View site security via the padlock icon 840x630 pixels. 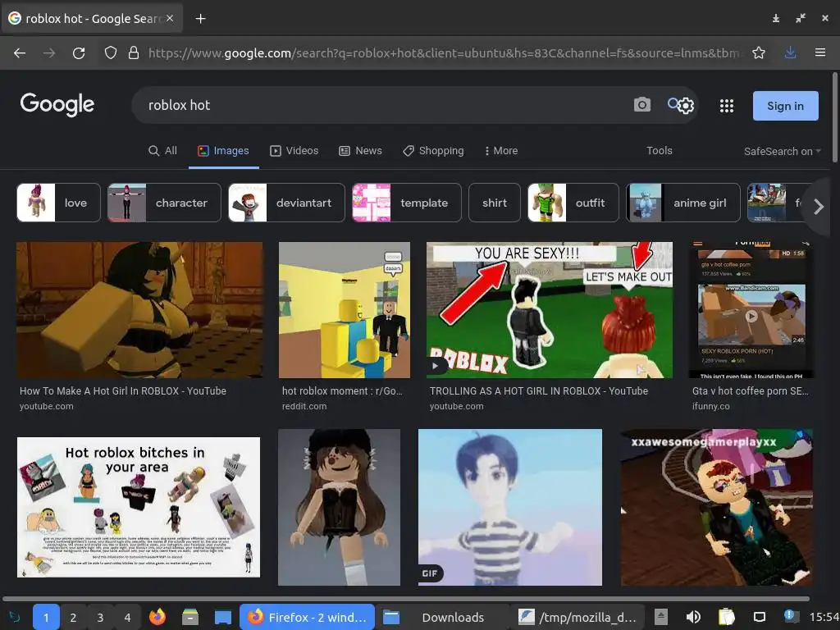(x=134, y=52)
